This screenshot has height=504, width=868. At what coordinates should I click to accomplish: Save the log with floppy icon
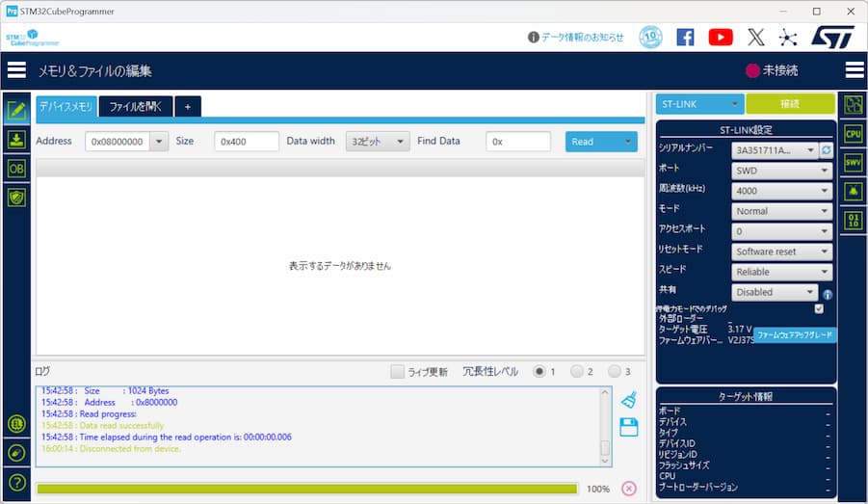tap(629, 427)
